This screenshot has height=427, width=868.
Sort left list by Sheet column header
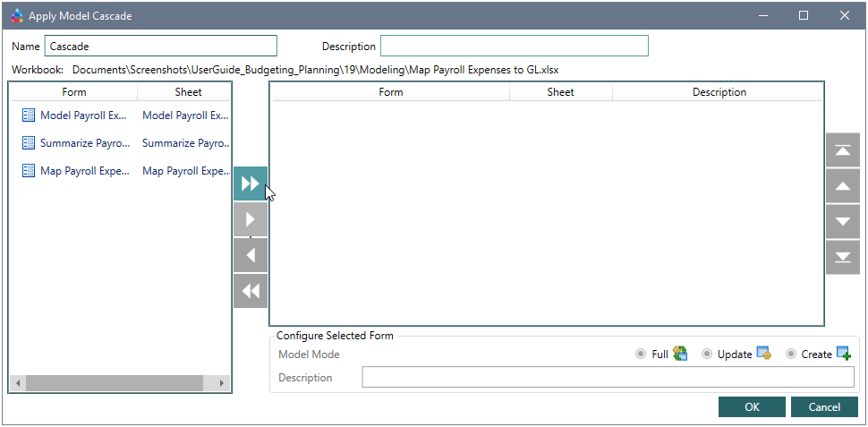pyautogui.click(x=188, y=92)
